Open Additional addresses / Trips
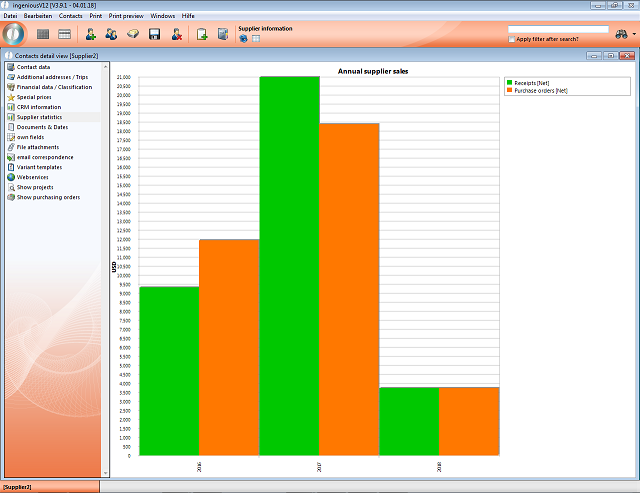Viewport: 640px width, 493px height. [x=52, y=77]
